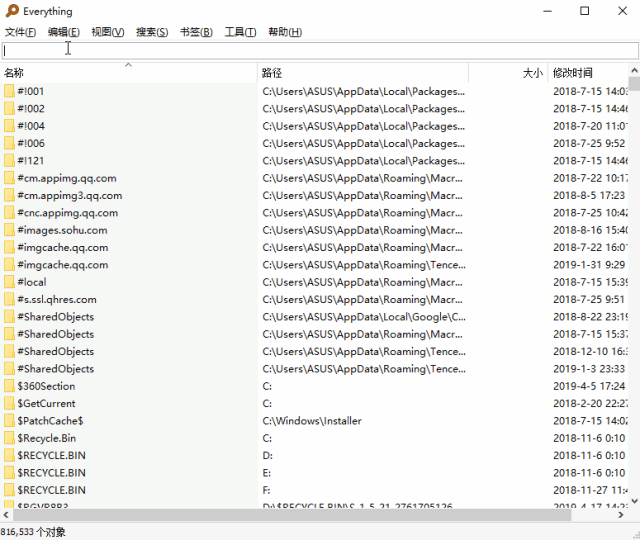
Task: Select the #local folder icon
Action: click(x=9, y=282)
